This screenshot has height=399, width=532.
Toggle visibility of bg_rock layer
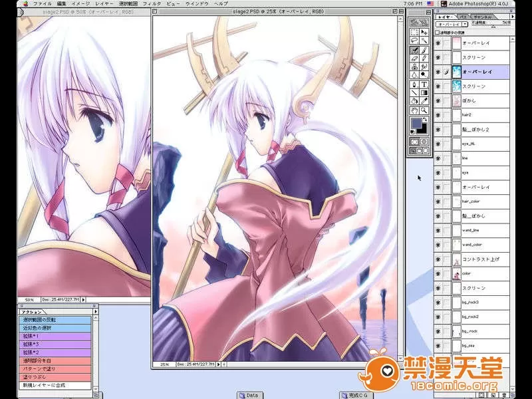438,331
